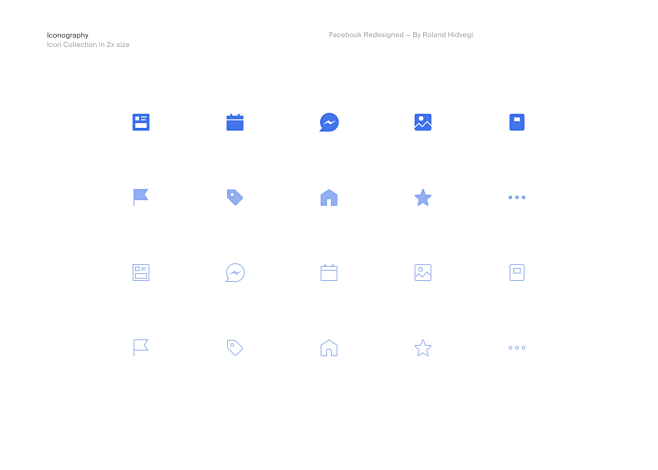Select the outlined star icon
This screenshot has height=470, width=658.
click(423, 347)
